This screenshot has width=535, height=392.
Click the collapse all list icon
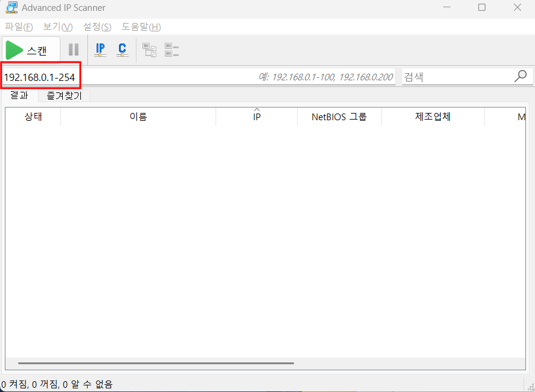(171, 50)
